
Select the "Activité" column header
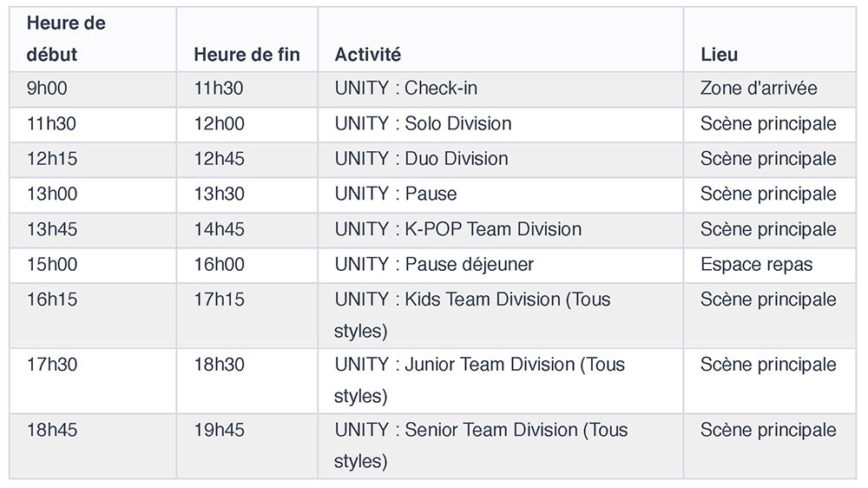coord(368,55)
